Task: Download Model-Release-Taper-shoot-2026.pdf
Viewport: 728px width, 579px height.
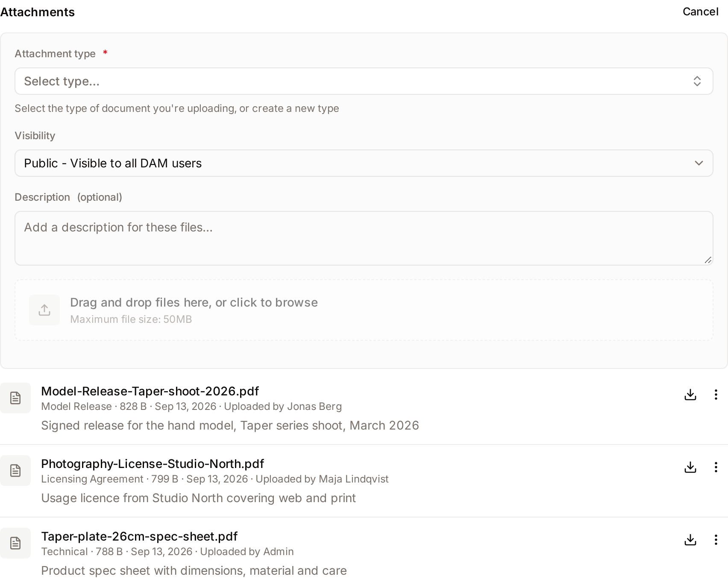Action: point(690,395)
